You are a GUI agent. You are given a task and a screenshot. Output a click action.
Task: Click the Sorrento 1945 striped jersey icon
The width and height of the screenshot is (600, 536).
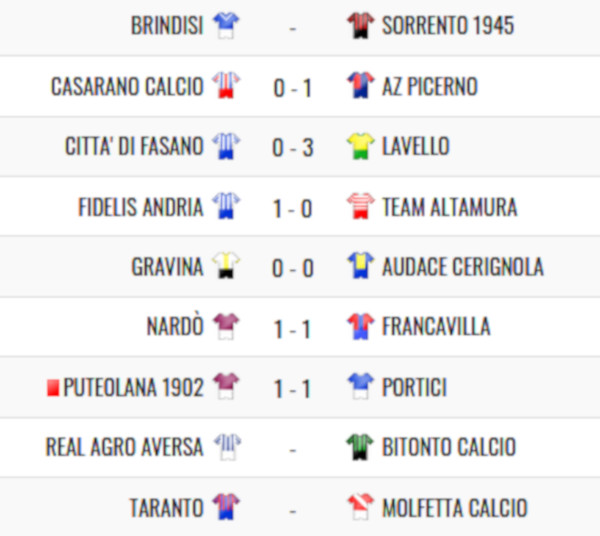[360, 25]
